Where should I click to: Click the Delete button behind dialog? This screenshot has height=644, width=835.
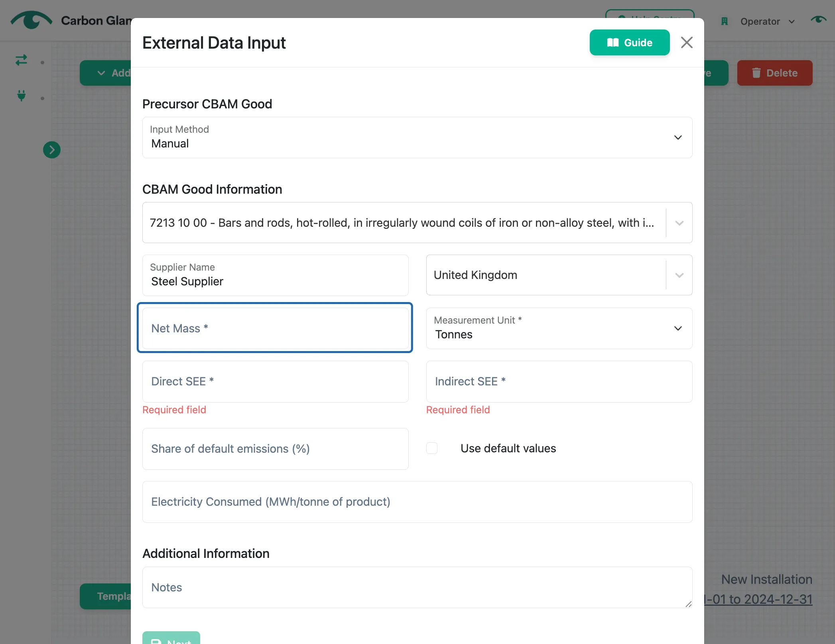tap(774, 73)
